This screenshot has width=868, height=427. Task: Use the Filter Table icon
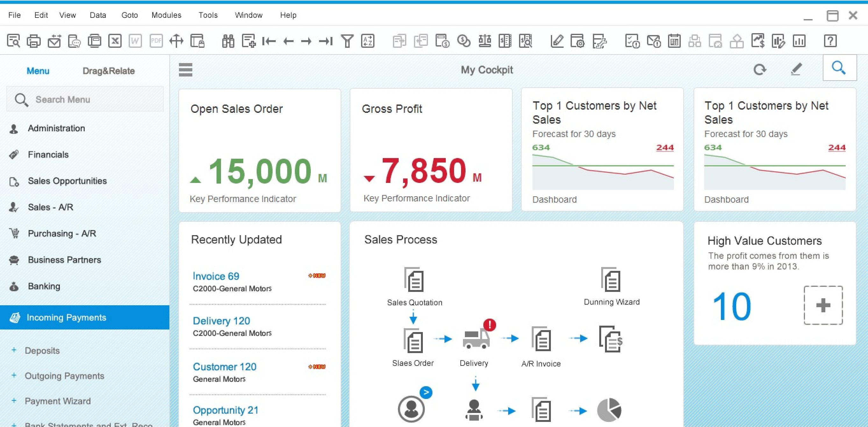[x=347, y=41]
